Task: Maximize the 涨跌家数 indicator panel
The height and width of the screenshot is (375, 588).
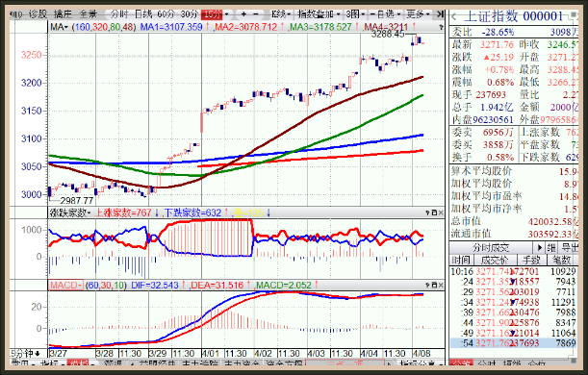Action: (x=434, y=212)
